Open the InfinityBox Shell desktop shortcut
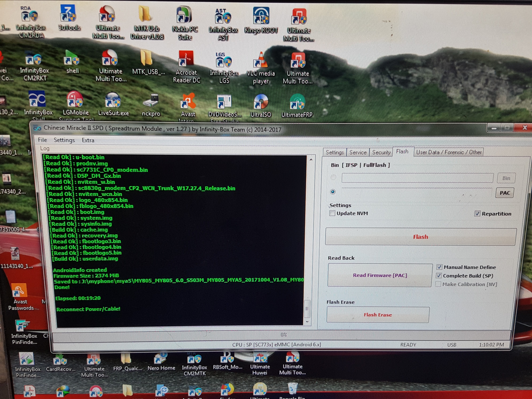 [38, 106]
